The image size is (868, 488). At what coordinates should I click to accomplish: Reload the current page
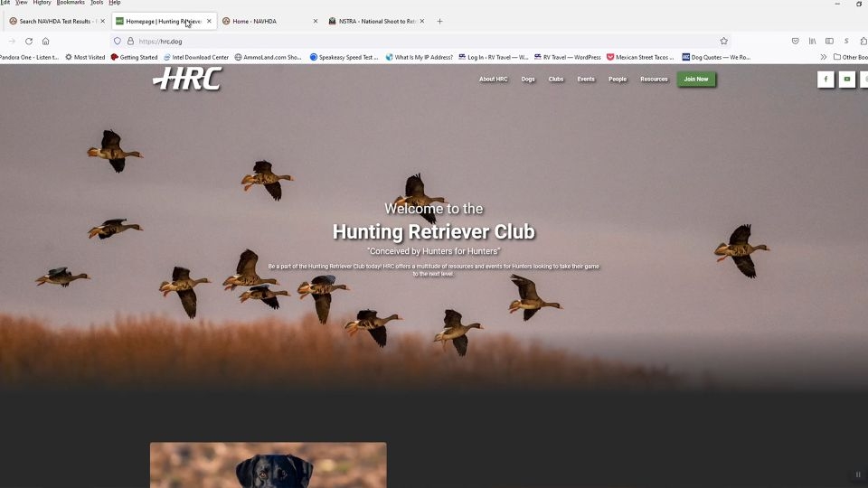coord(29,41)
